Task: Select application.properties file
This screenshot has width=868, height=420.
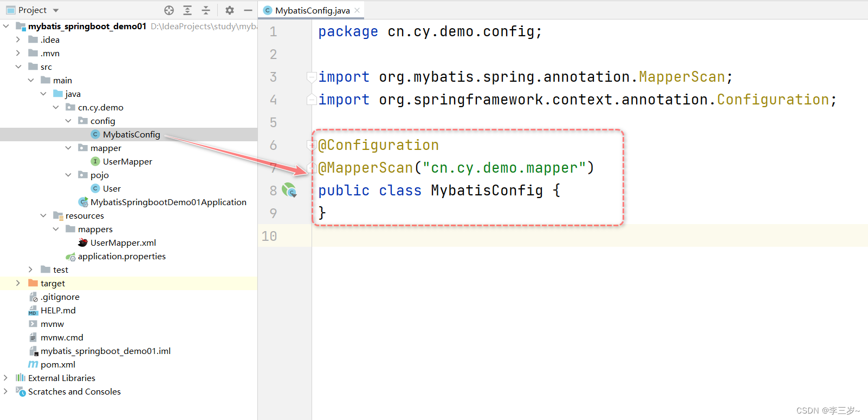Action: pos(122,256)
